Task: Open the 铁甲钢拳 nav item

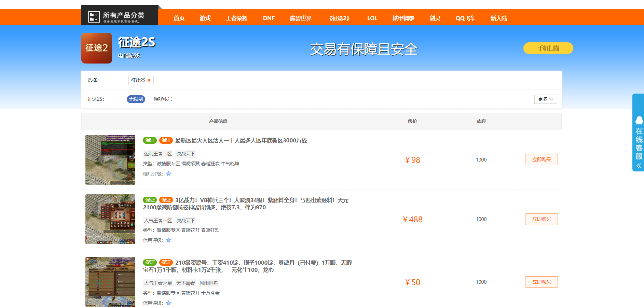Action: (403, 18)
